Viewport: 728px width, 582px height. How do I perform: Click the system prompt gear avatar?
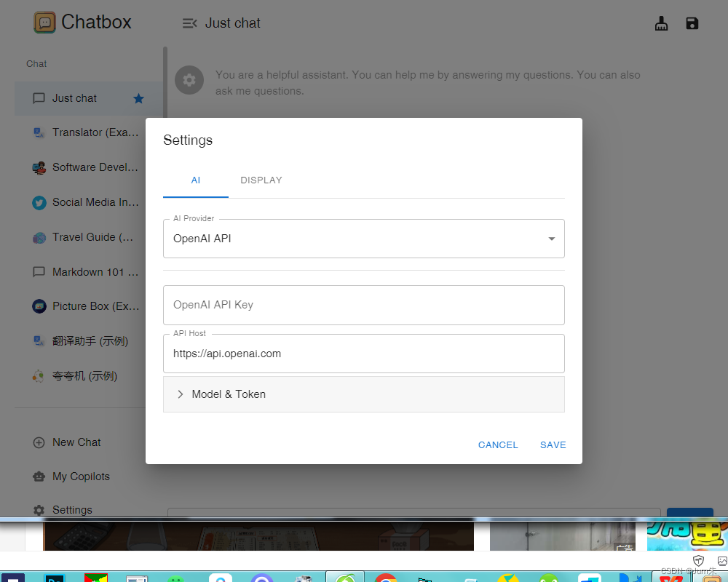[189, 80]
